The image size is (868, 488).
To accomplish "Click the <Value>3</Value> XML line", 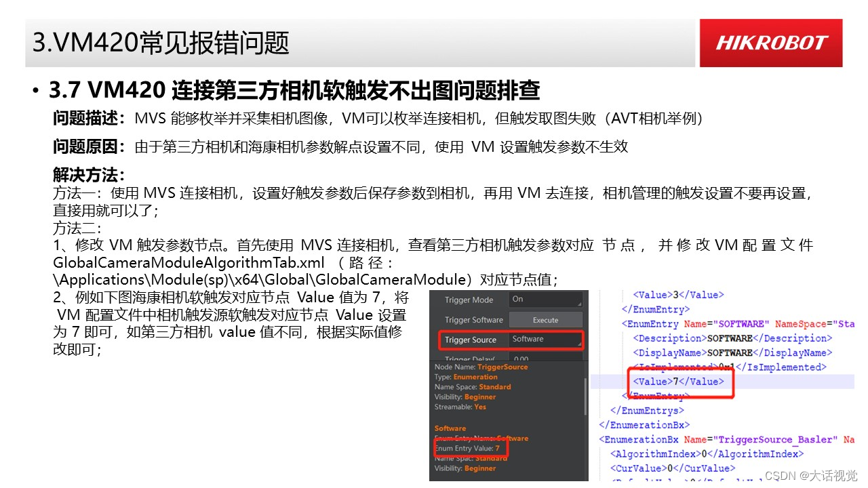I will [678, 295].
